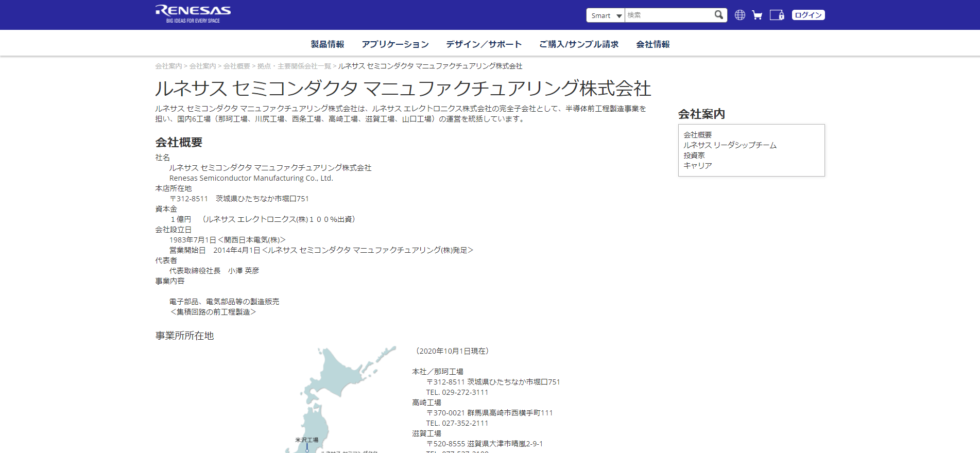Open 拠点・主要関係会社一覧 breadcrumb link

(294, 66)
